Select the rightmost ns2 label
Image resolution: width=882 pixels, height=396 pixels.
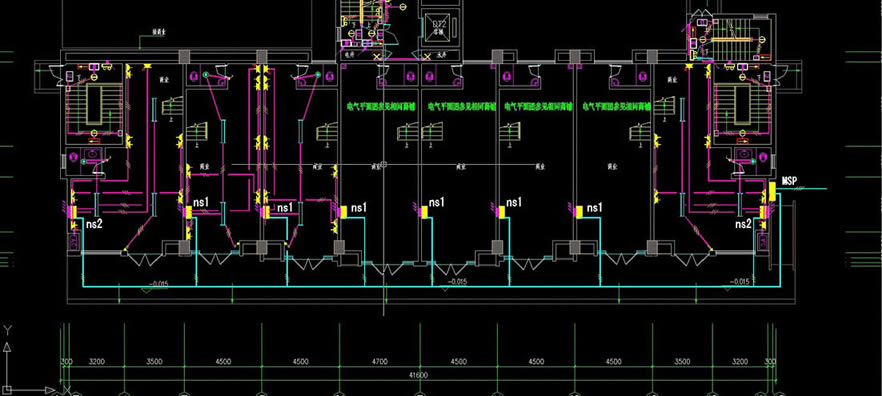coord(743,224)
